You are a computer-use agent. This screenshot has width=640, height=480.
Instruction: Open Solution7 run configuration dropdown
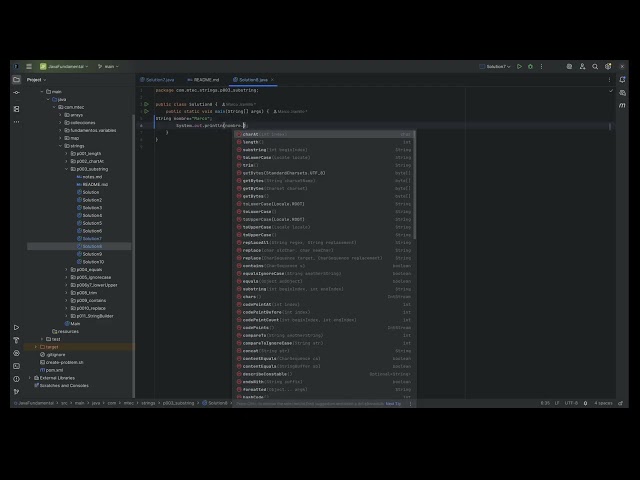click(x=495, y=67)
